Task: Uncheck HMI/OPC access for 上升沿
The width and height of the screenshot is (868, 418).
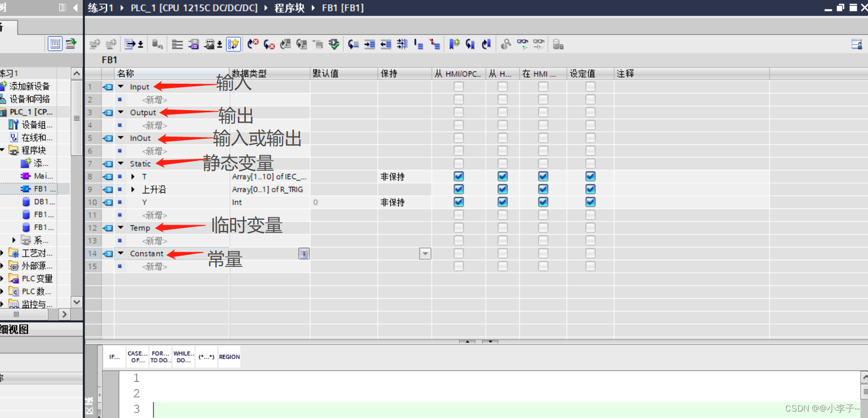Action: coord(459,189)
